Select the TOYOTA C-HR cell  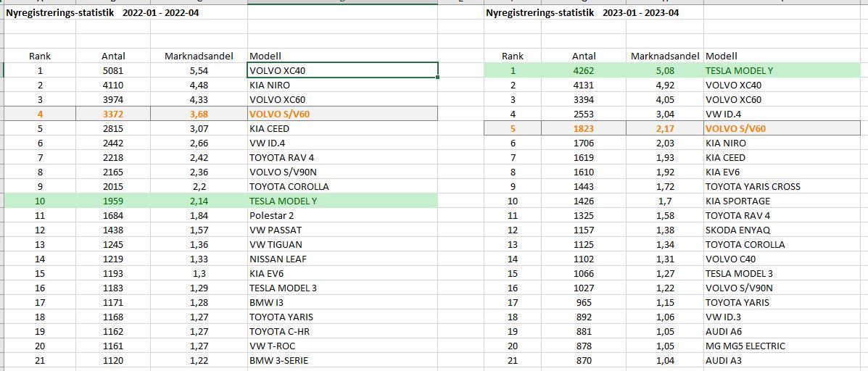click(x=343, y=332)
